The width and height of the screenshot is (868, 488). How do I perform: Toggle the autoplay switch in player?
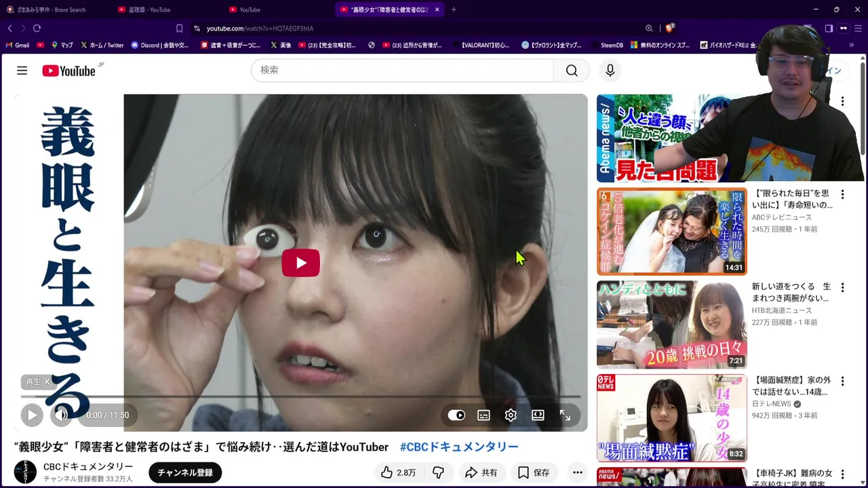[456, 415]
